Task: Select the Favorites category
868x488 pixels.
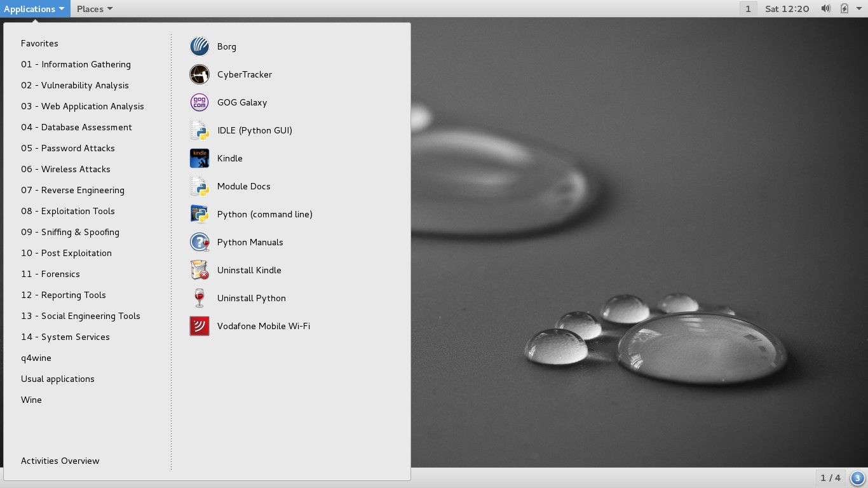Action: pyautogui.click(x=39, y=43)
